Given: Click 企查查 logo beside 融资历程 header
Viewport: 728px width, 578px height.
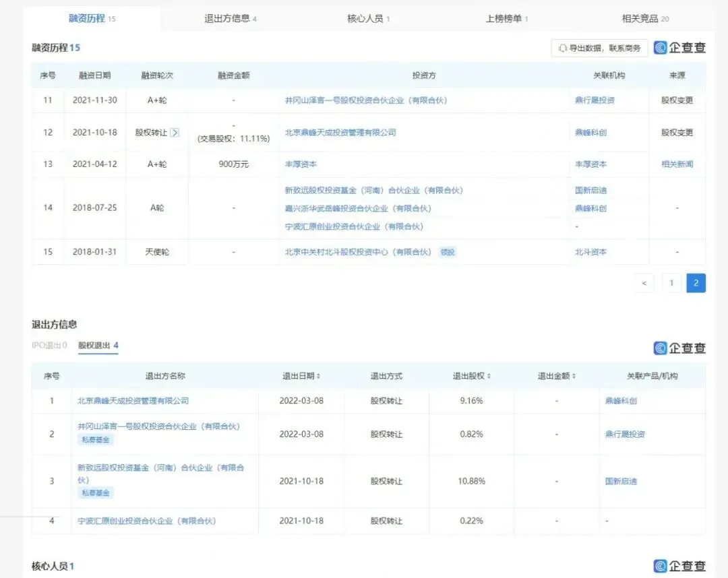Looking at the screenshot, I should coord(679,47).
